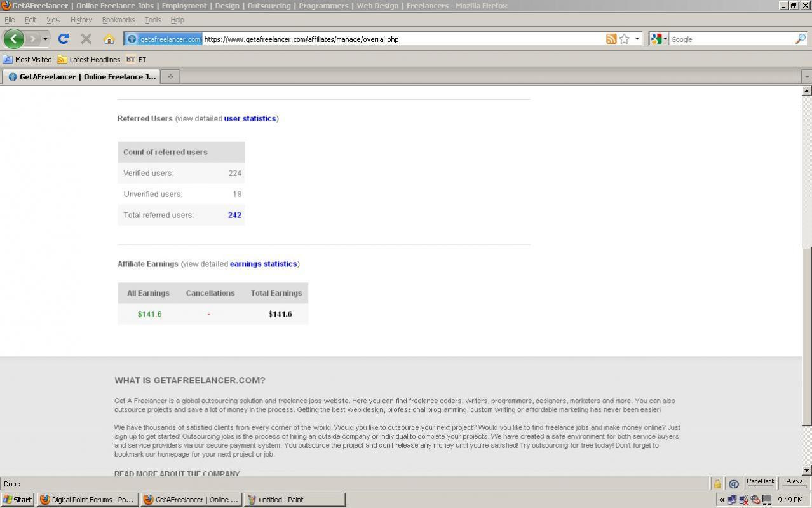Open the View menu

[53, 20]
